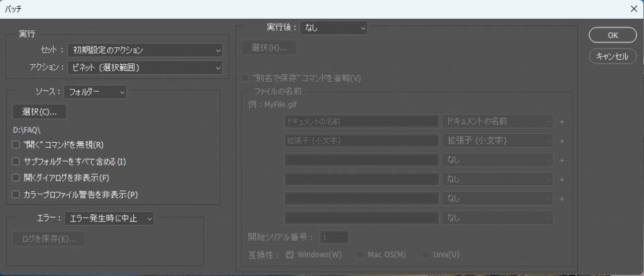Click plus sign on third file-naming row

pyautogui.click(x=562, y=160)
